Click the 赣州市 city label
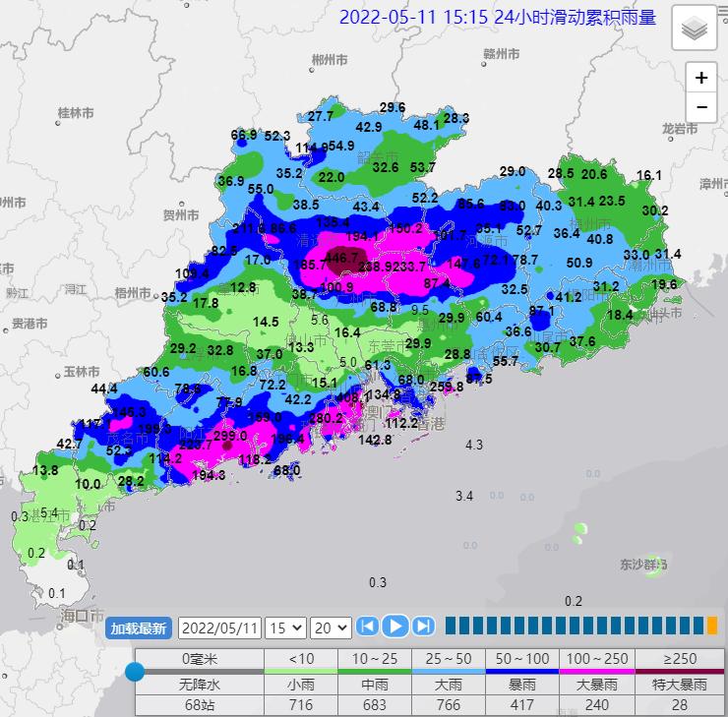The width and height of the screenshot is (728, 717). coord(502,53)
